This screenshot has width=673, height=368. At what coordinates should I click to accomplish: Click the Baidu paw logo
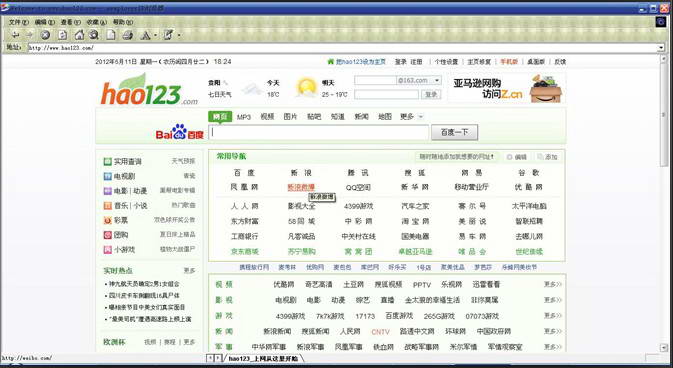click(x=179, y=131)
